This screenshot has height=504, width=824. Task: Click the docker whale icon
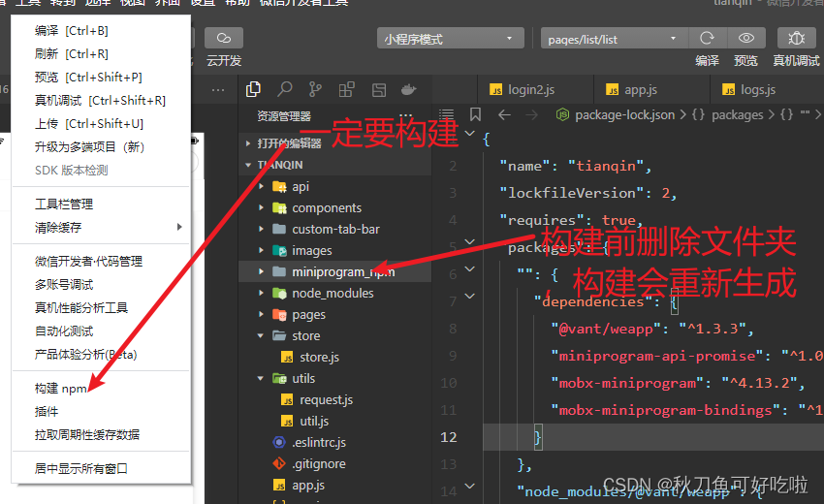click(409, 90)
